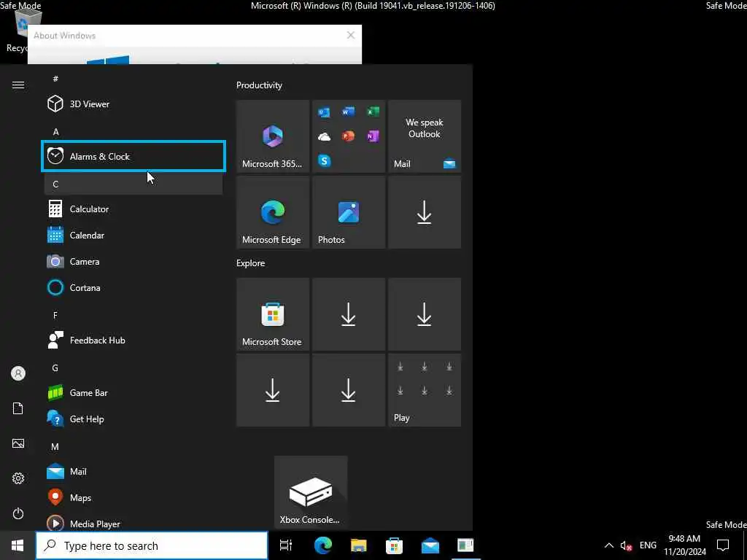
Task: Click the Explore group title
Action: [x=251, y=262]
